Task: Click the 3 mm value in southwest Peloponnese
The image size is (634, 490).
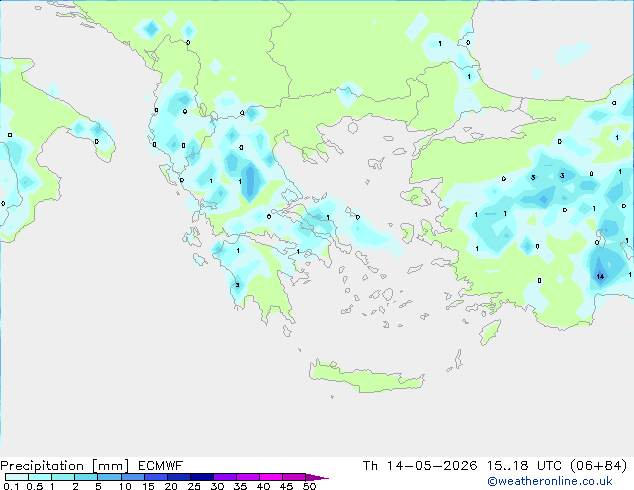Action: point(237,285)
